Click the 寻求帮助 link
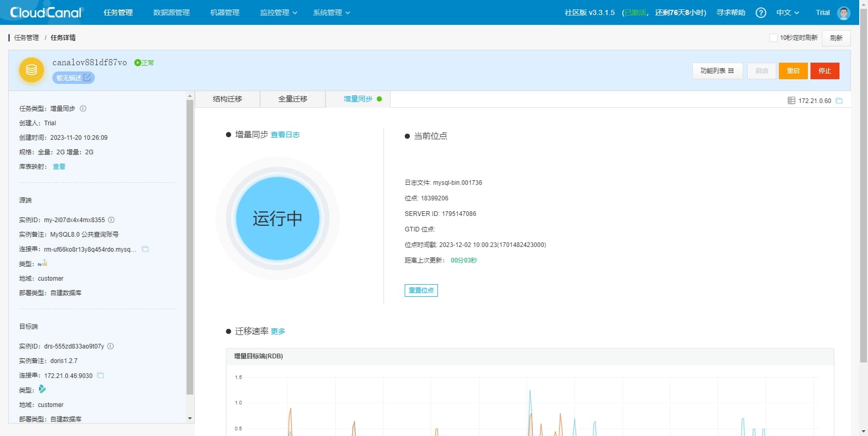 731,12
